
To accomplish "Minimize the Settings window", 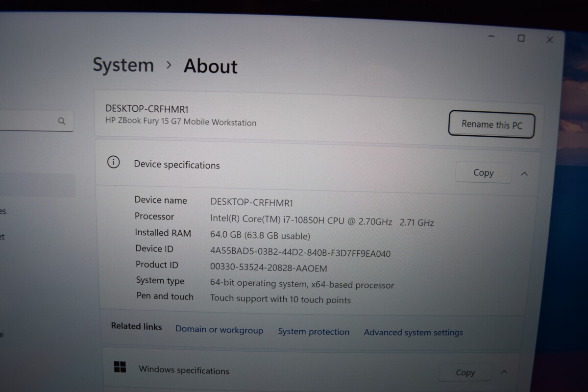I will pos(492,36).
